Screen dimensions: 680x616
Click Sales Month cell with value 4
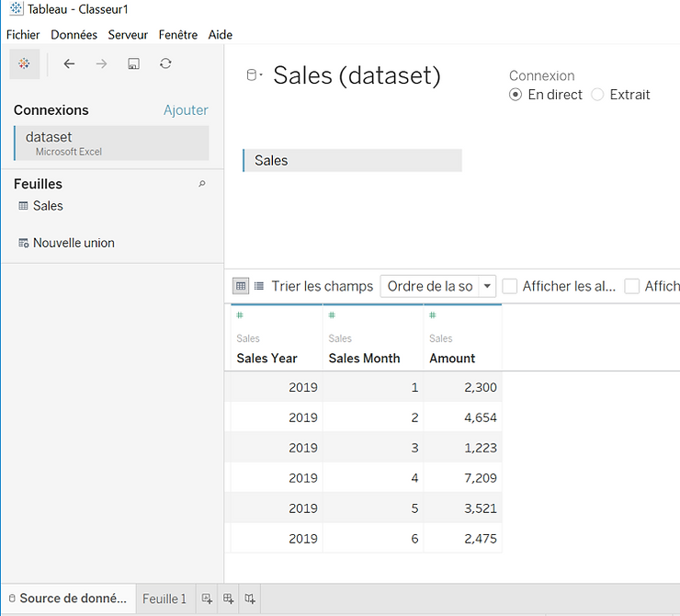click(373, 478)
